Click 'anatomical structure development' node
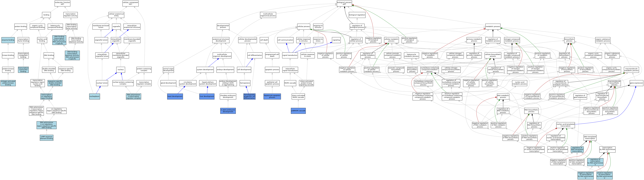Viewport: 644px width, 180px height. point(221,40)
